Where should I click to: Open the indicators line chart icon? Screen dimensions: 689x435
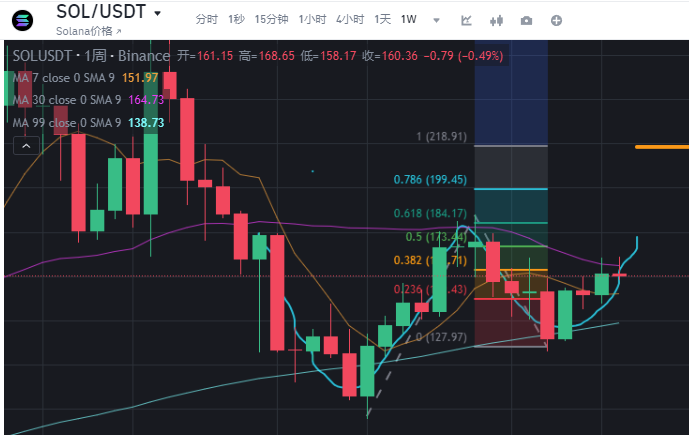pos(466,20)
